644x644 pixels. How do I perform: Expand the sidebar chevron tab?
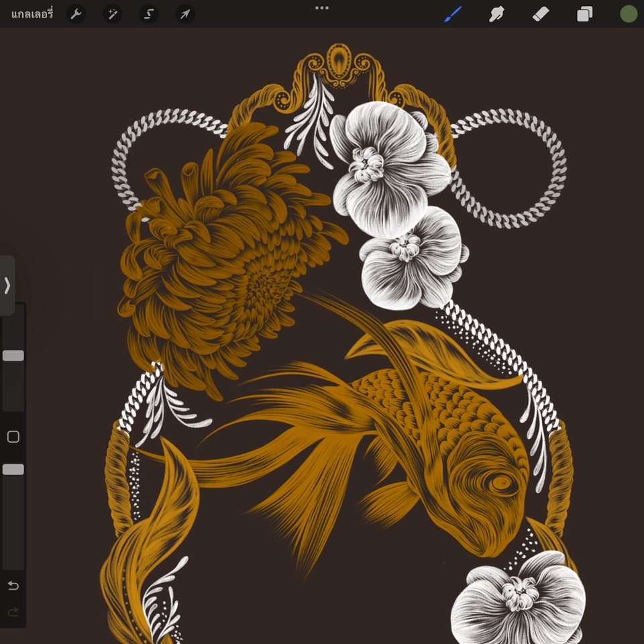click(7, 286)
